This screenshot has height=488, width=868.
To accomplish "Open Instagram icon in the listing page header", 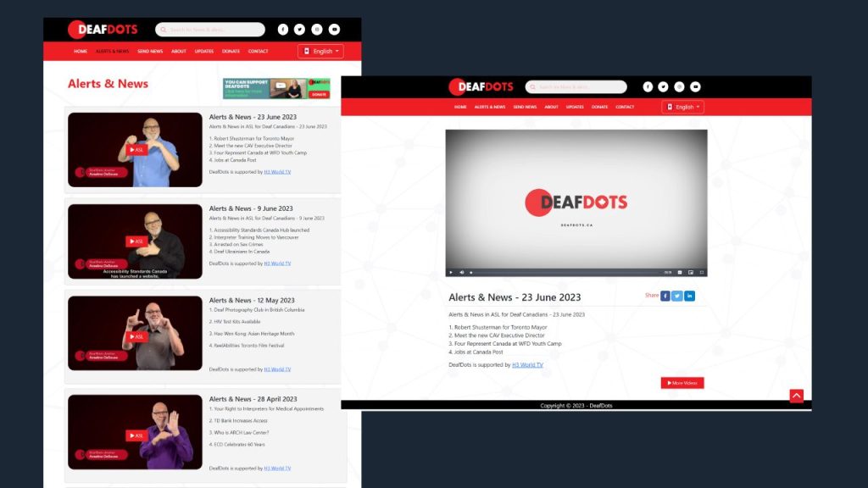I will click(x=317, y=30).
